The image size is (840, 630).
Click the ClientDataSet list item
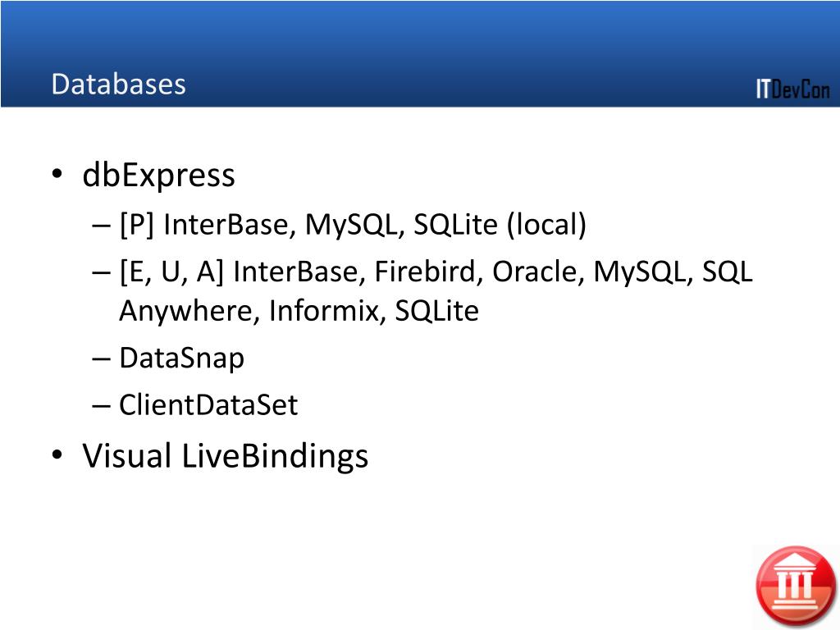click(x=208, y=404)
